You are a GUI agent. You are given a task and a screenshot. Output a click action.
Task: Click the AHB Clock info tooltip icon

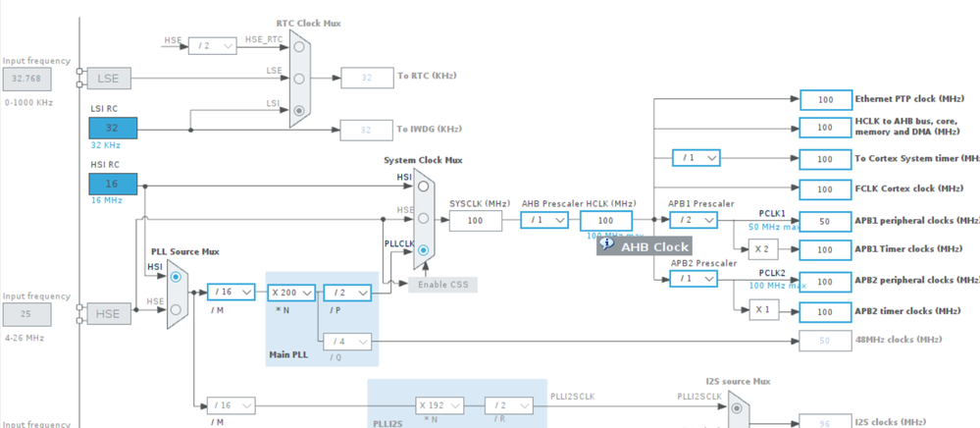tap(606, 246)
